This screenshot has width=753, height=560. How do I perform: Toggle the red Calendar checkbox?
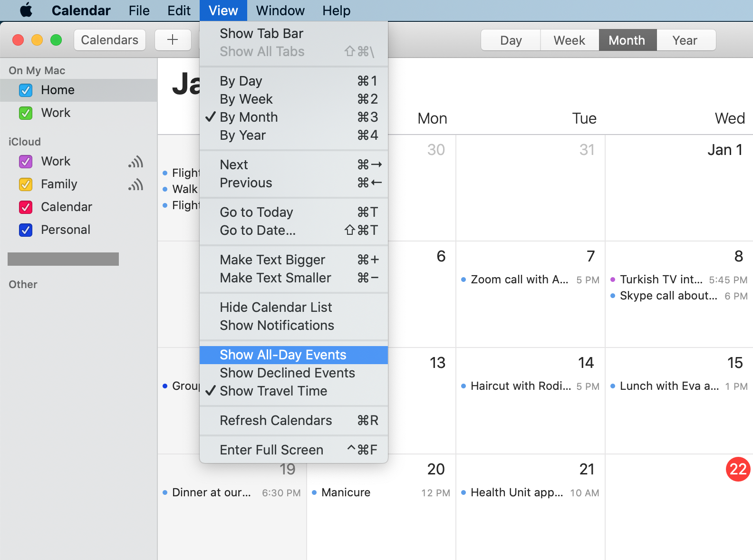coord(26,207)
